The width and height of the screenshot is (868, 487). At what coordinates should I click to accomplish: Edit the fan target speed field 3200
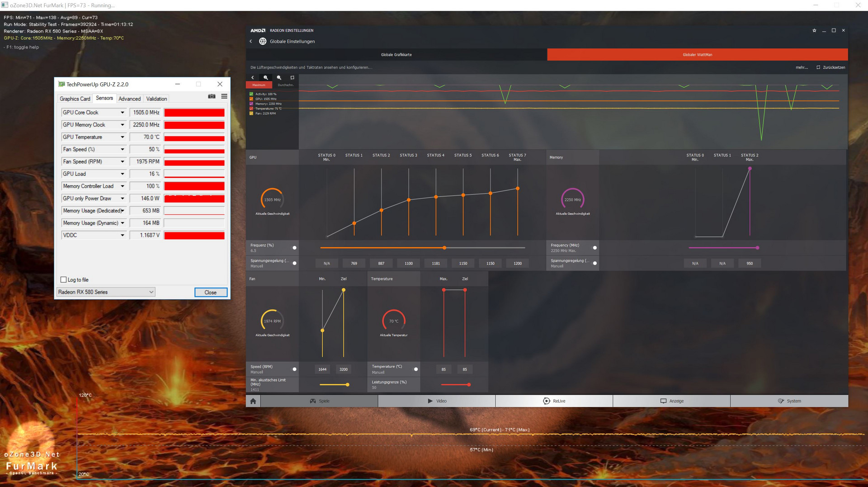point(344,369)
